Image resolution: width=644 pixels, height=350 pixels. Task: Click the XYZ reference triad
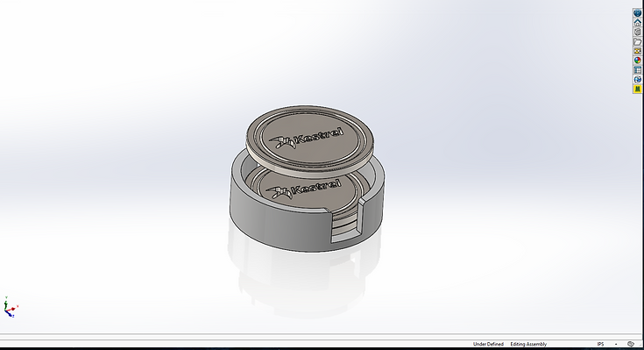coord(11,307)
